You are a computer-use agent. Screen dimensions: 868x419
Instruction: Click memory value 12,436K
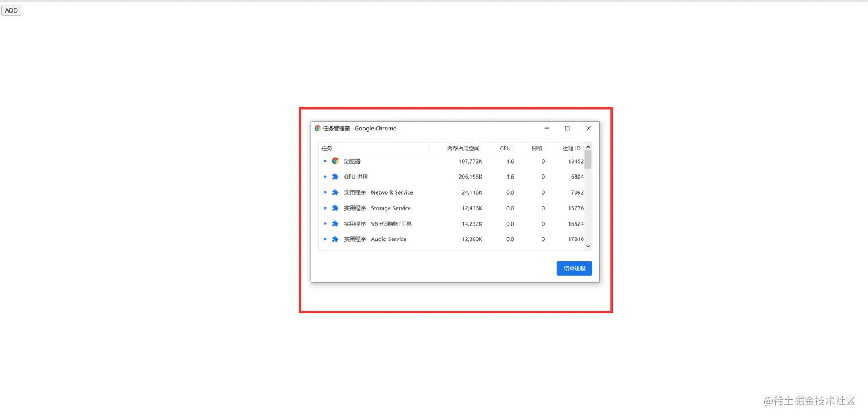point(472,208)
